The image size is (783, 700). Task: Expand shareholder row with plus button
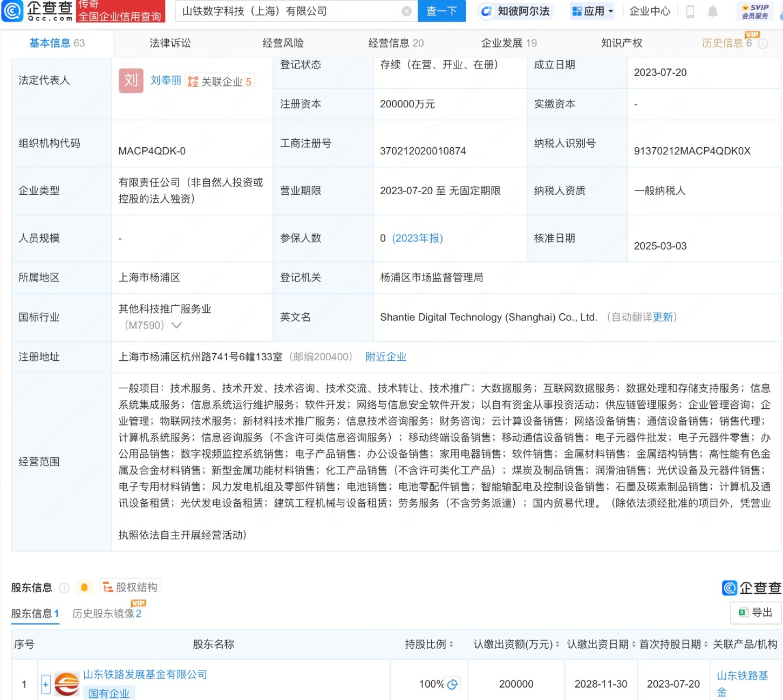point(46,684)
